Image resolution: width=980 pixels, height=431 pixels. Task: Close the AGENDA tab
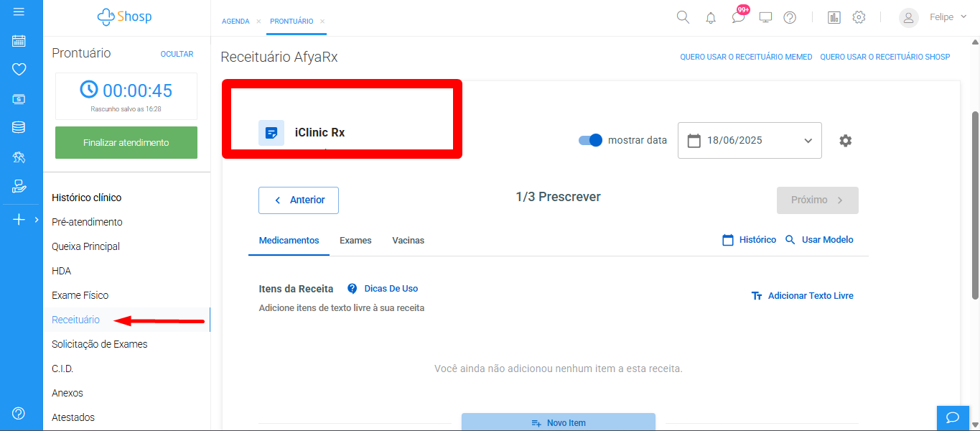(x=258, y=22)
